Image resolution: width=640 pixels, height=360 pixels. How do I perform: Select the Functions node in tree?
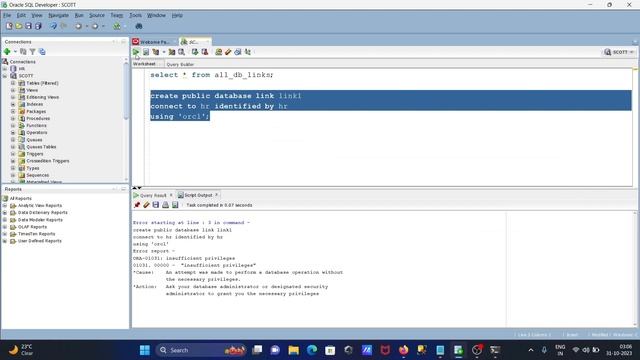(x=36, y=125)
